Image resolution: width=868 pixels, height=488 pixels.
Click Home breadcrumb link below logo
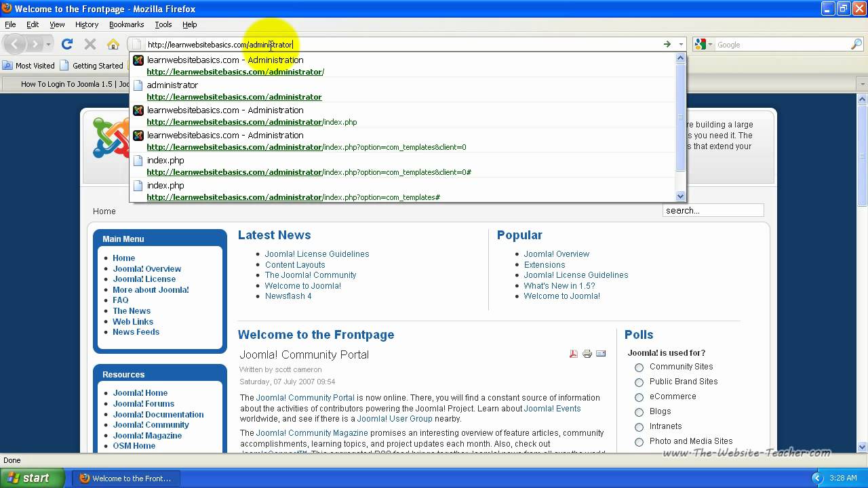(104, 211)
